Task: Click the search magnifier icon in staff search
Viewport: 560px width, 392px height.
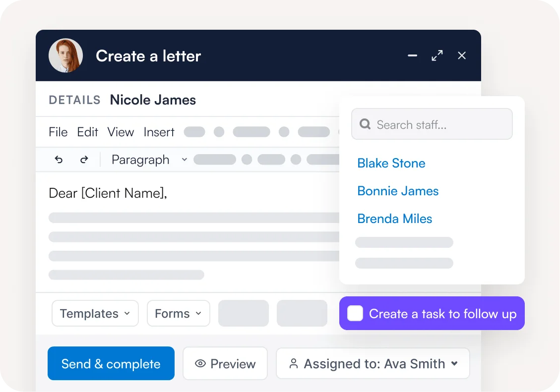Action: (365, 124)
